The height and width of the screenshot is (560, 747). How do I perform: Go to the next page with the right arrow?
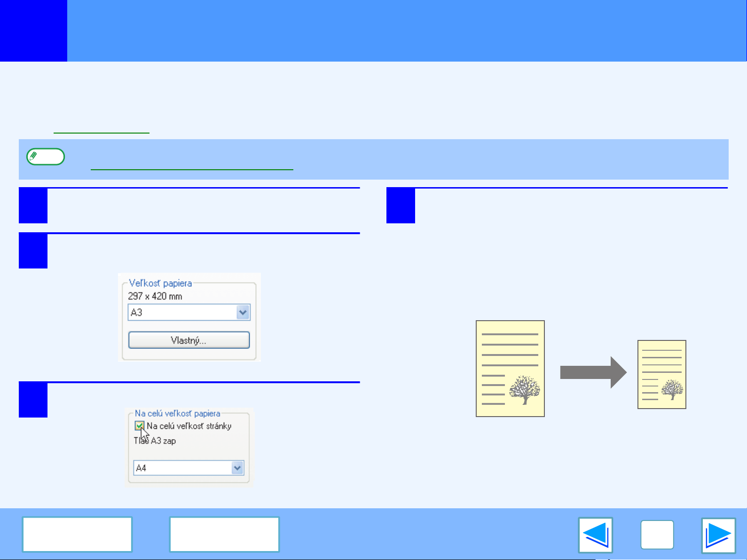click(718, 535)
